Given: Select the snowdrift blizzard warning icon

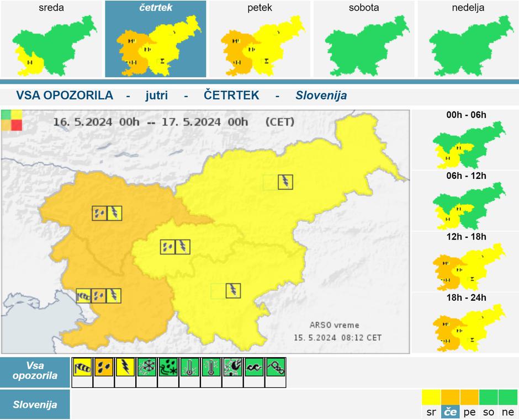Looking at the screenshot, I should tap(168, 367).
